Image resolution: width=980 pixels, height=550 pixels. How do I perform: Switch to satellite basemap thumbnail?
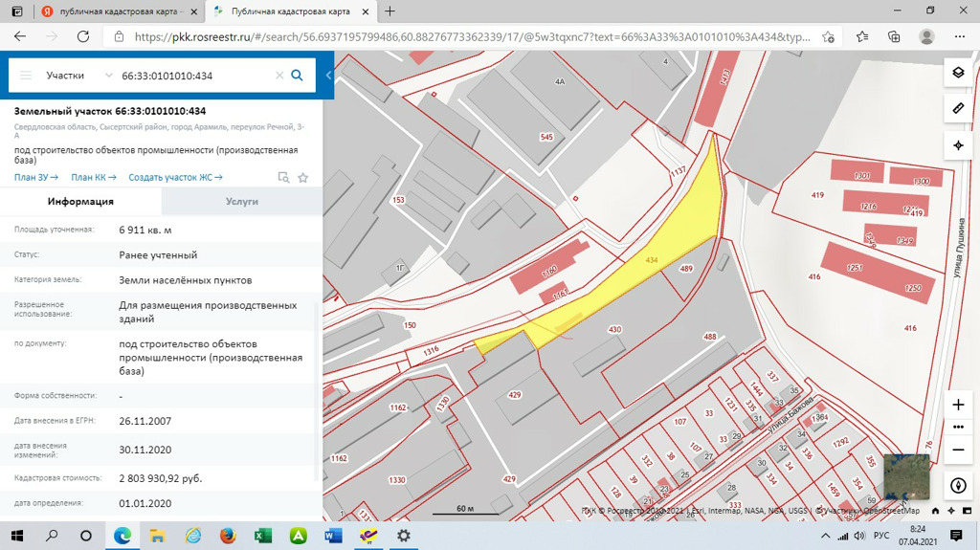pos(905,476)
